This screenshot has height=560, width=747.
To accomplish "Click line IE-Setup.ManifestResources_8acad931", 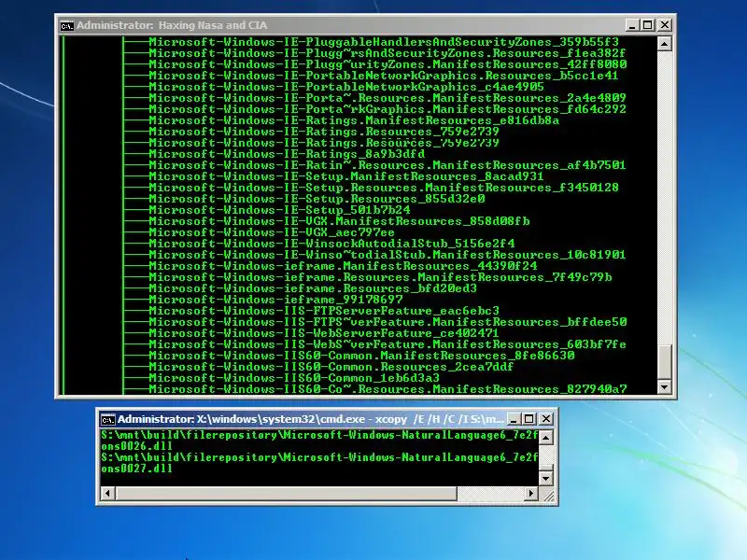I will (346, 176).
